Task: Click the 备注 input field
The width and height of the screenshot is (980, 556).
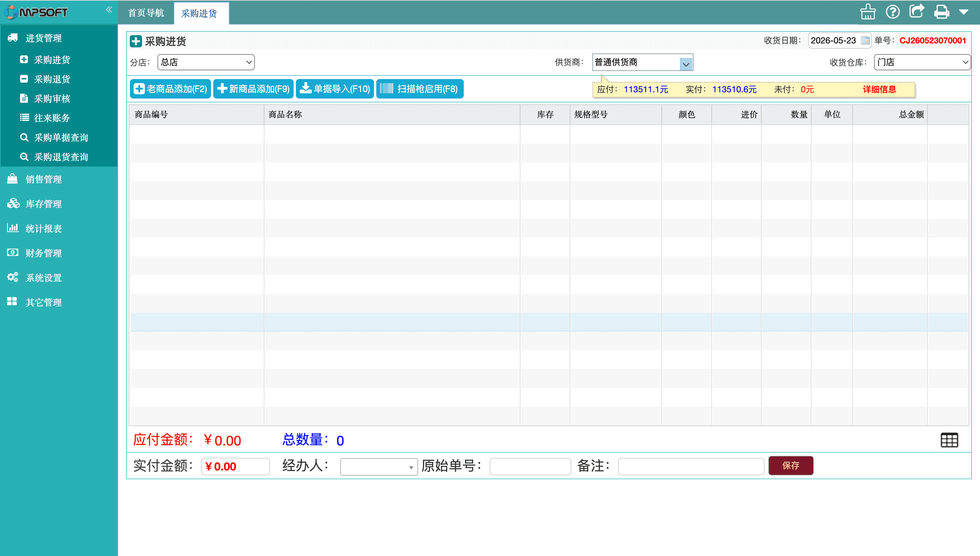Action: click(x=691, y=467)
